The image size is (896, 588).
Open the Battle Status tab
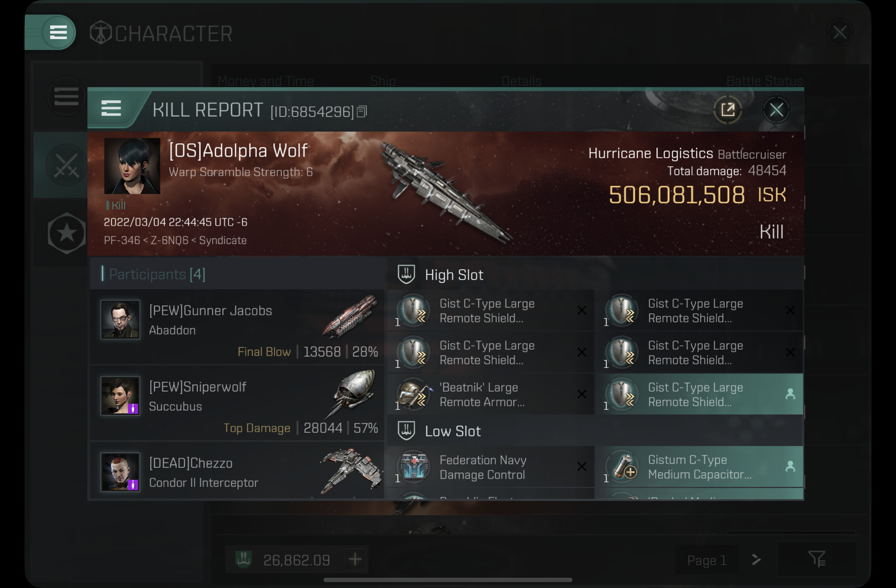coord(764,81)
